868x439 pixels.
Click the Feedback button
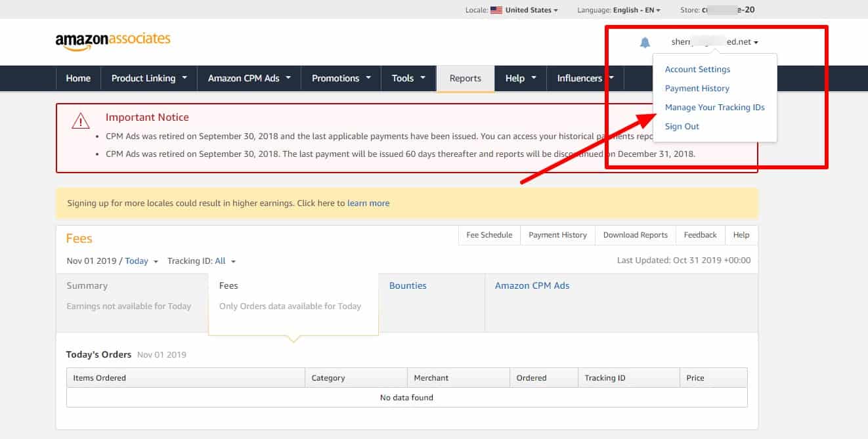pyautogui.click(x=700, y=235)
